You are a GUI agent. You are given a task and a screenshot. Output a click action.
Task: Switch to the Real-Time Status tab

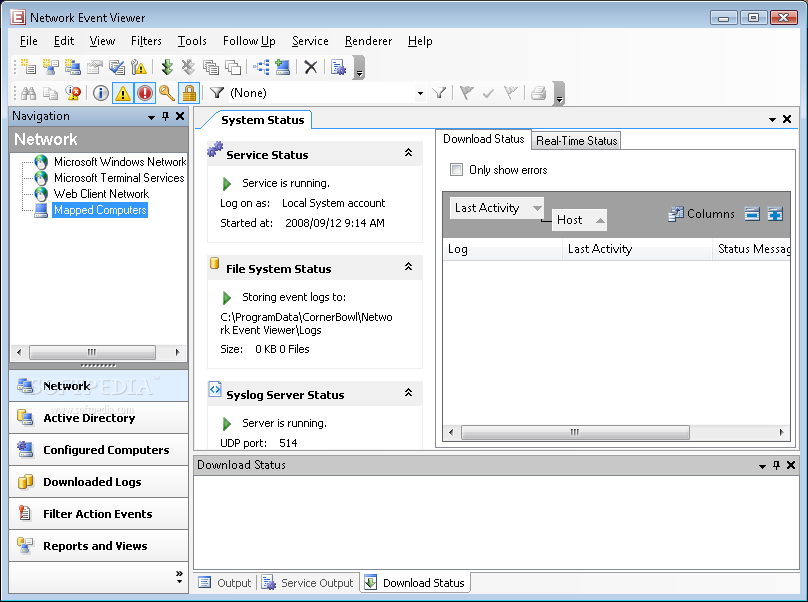click(576, 141)
